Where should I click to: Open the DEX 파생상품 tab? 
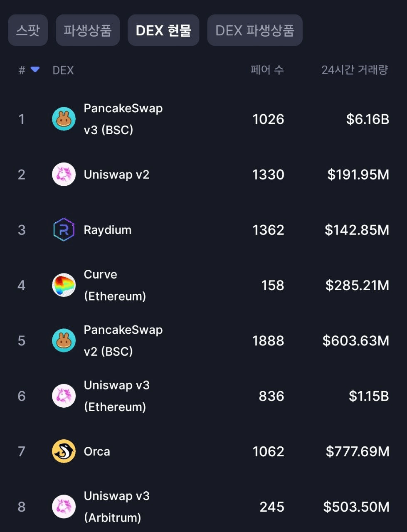click(255, 30)
